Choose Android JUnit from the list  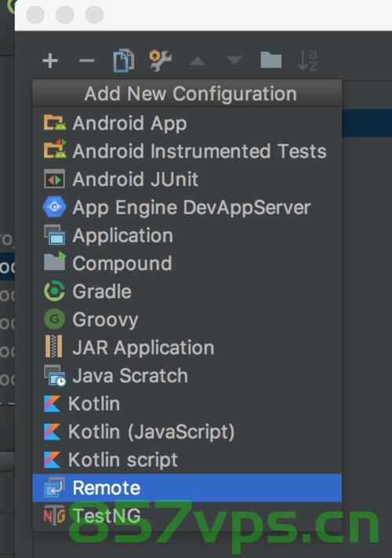pyautogui.click(x=187, y=179)
